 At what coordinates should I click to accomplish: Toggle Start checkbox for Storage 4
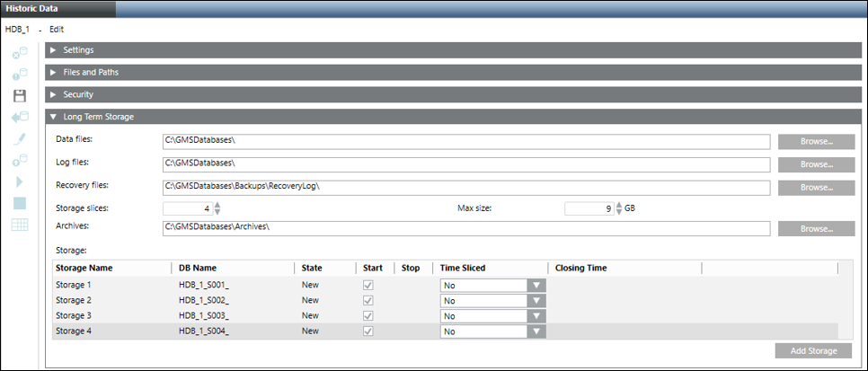point(367,331)
